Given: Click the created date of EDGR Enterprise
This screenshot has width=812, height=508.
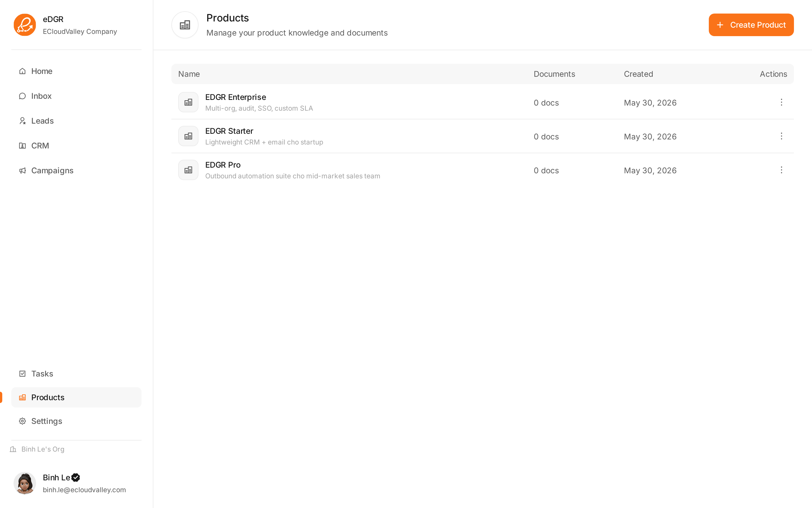Looking at the screenshot, I should [x=650, y=103].
